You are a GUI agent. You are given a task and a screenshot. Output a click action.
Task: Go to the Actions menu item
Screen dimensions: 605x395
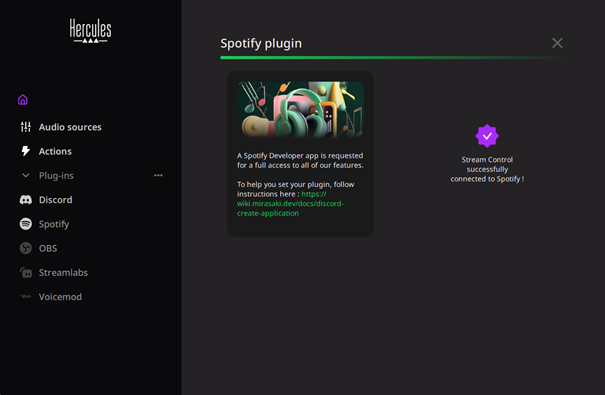(x=46, y=151)
